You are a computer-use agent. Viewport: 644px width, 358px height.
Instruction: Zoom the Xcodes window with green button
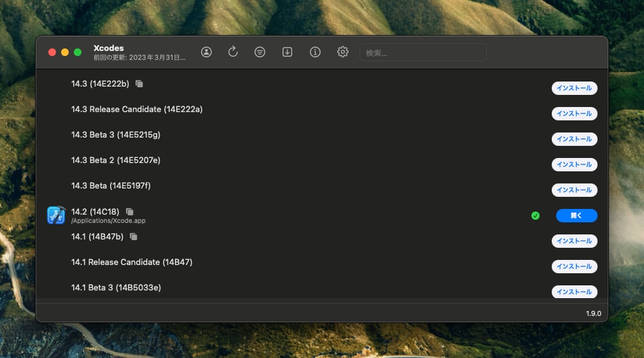[x=78, y=52]
